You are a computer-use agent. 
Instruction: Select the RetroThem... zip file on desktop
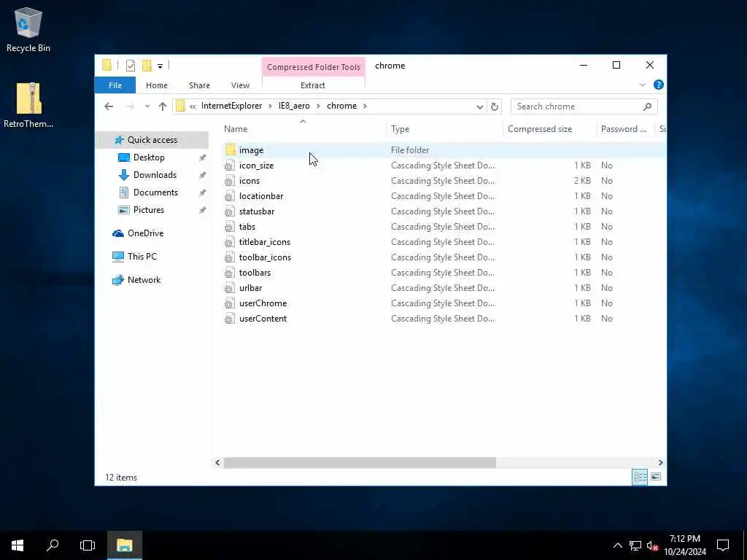click(28, 105)
